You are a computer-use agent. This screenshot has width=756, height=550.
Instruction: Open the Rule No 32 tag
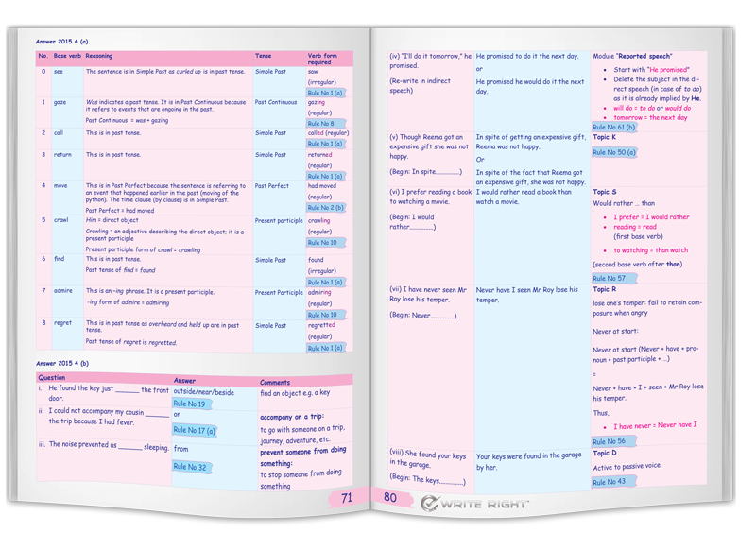click(189, 467)
